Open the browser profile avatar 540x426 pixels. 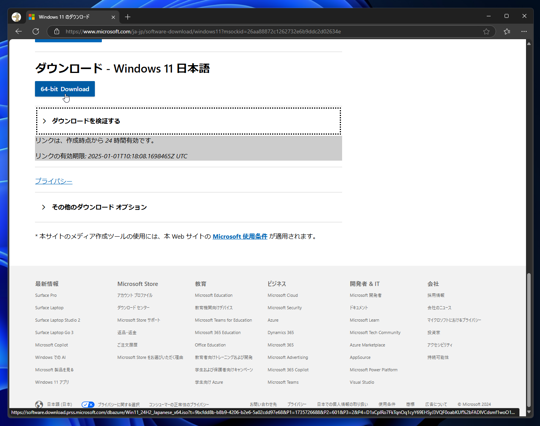point(16,17)
